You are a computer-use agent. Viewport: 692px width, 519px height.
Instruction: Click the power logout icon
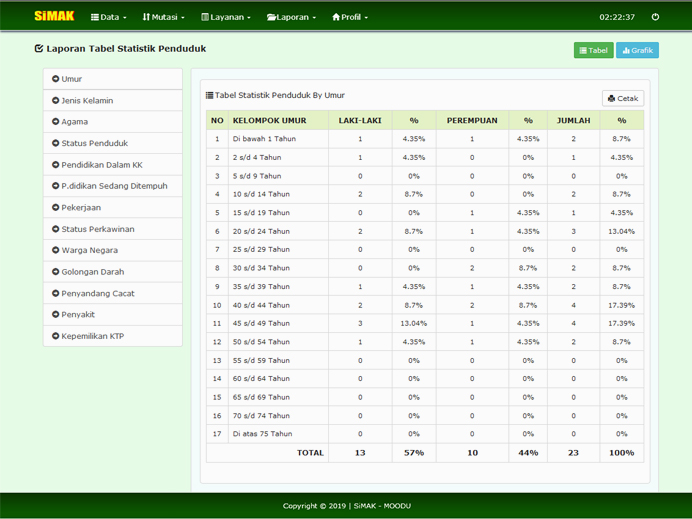655,17
